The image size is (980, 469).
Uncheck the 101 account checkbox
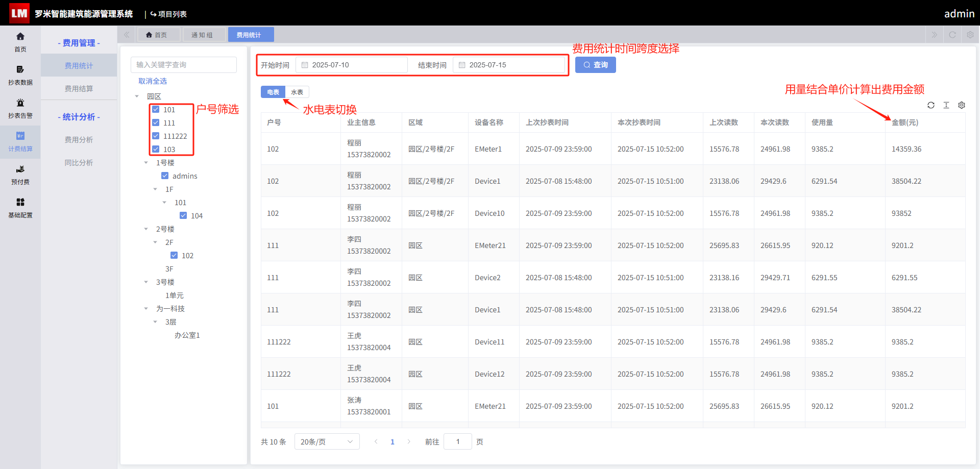[x=156, y=109]
